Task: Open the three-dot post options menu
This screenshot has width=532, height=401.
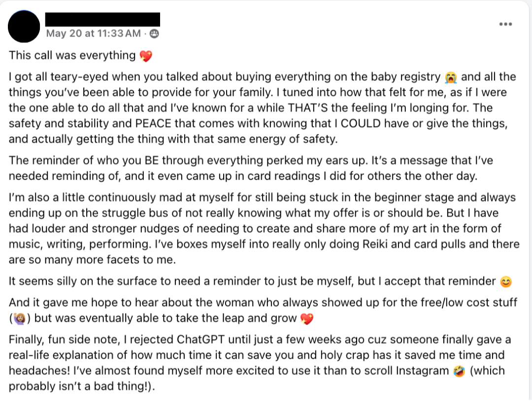Action: 505,24
